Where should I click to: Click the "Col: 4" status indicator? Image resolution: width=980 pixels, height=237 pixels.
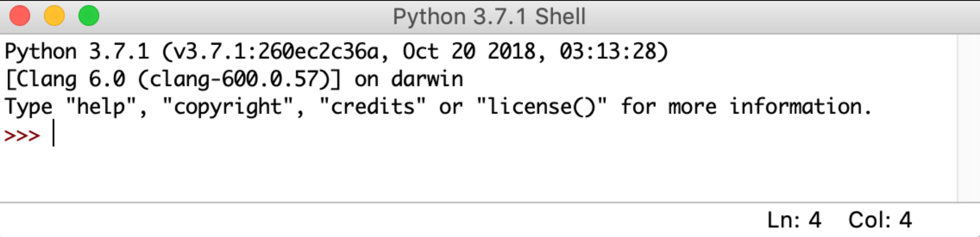tap(880, 220)
